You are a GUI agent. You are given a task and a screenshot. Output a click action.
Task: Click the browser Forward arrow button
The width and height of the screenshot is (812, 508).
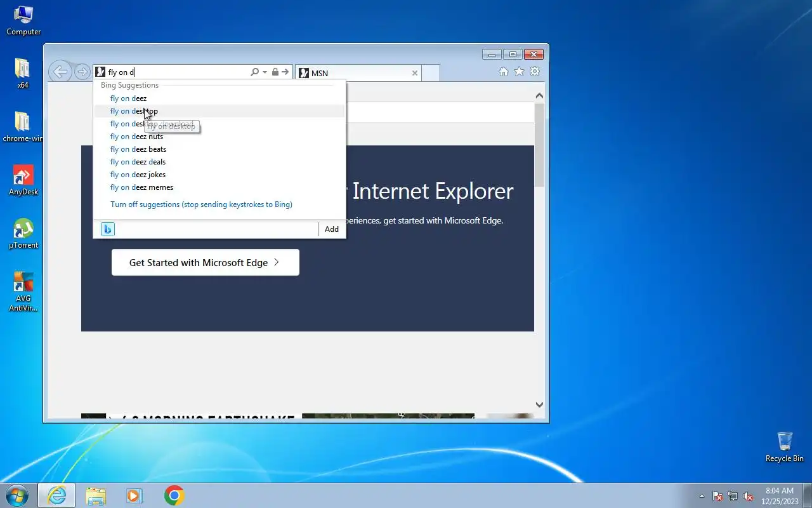(82, 72)
